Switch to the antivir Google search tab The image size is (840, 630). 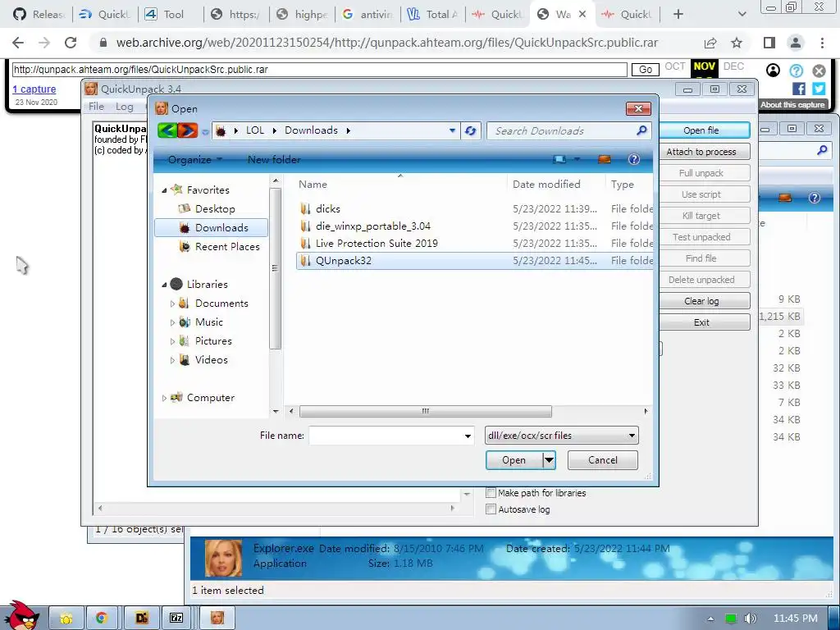click(x=367, y=15)
